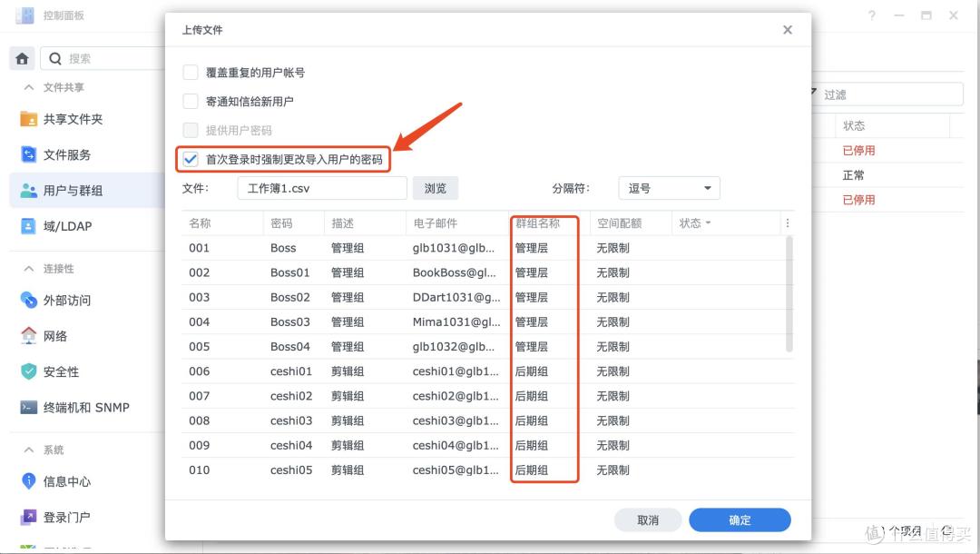This screenshot has height=554, width=980.
Task: Click email cell DDart1031@g...
Action: (x=456, y=297)
